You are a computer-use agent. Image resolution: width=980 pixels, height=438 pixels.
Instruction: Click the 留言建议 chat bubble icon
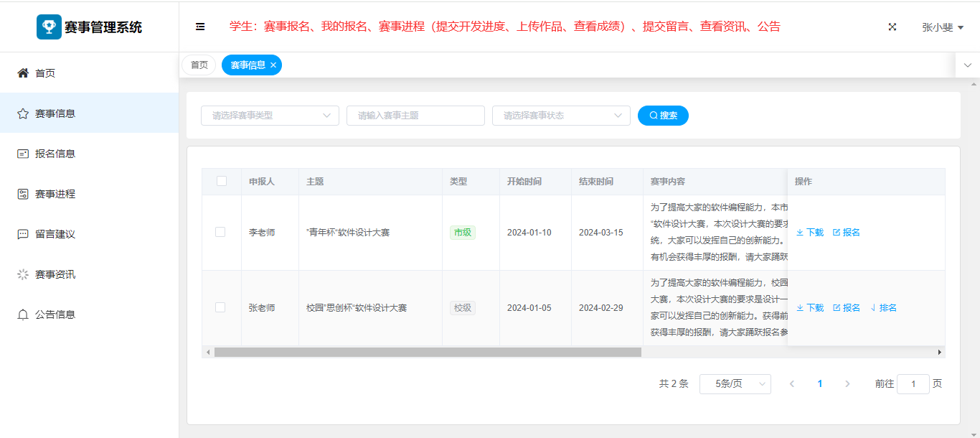[23, 234]
